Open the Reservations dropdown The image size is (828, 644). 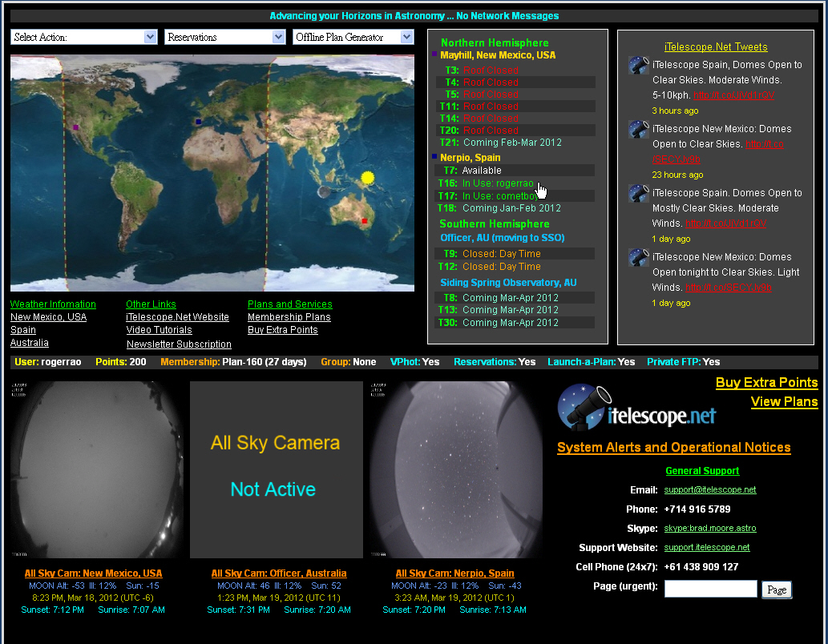[225, 37]
